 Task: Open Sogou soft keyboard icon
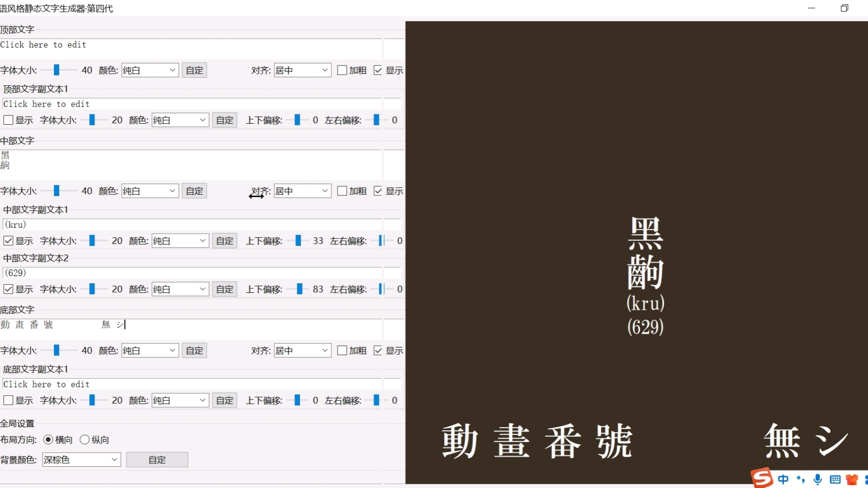pos(835,479)
